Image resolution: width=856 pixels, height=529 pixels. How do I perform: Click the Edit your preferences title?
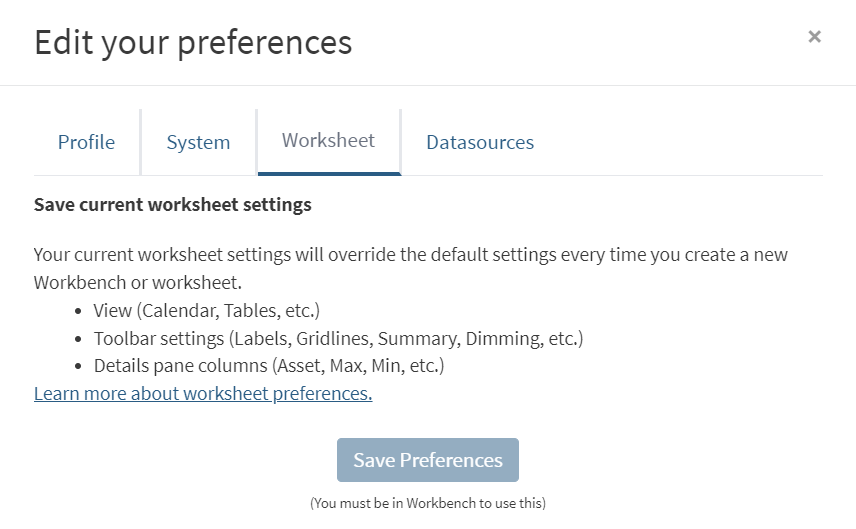click(x=193, y=42)
